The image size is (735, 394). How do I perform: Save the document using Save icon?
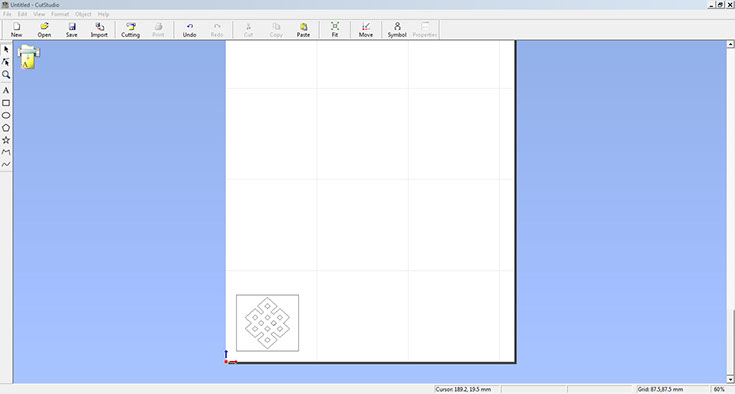tap(72, 30)
